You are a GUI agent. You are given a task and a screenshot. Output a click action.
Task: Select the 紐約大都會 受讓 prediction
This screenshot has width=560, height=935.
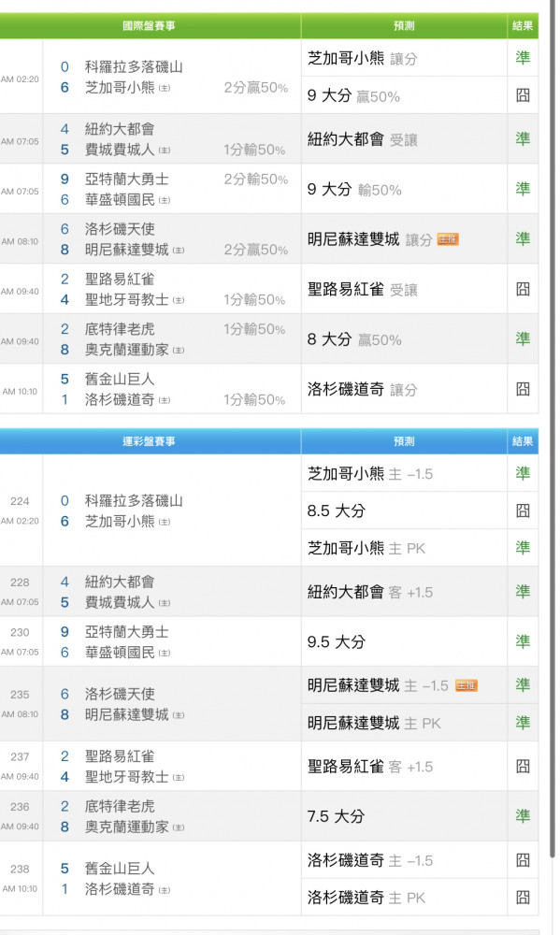[362, 139]
